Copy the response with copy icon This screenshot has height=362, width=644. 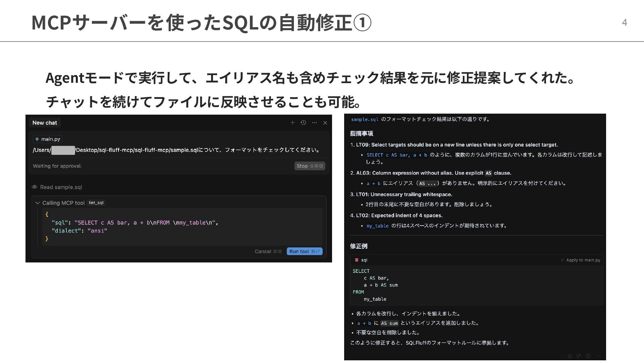[x=588, y=356]
